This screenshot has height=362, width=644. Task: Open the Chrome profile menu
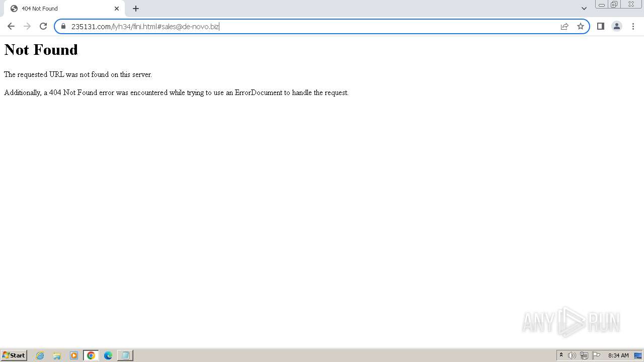click(617, 26)
